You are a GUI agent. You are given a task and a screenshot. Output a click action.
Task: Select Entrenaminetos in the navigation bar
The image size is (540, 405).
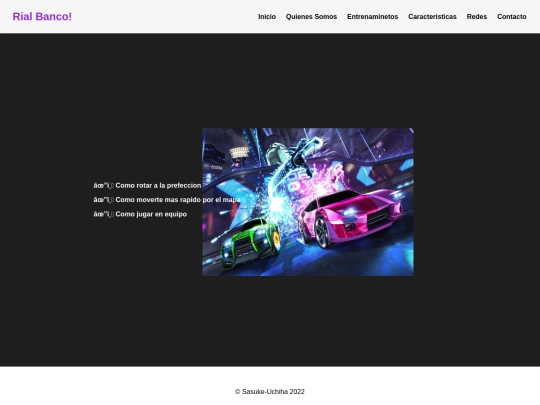(373, 17)
